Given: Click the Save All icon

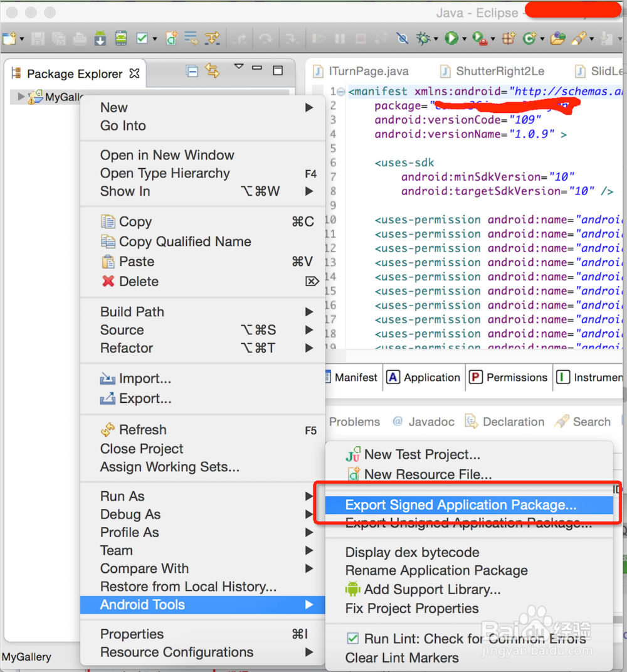Looking at the screenshot, I should click(x=59, y=38).
